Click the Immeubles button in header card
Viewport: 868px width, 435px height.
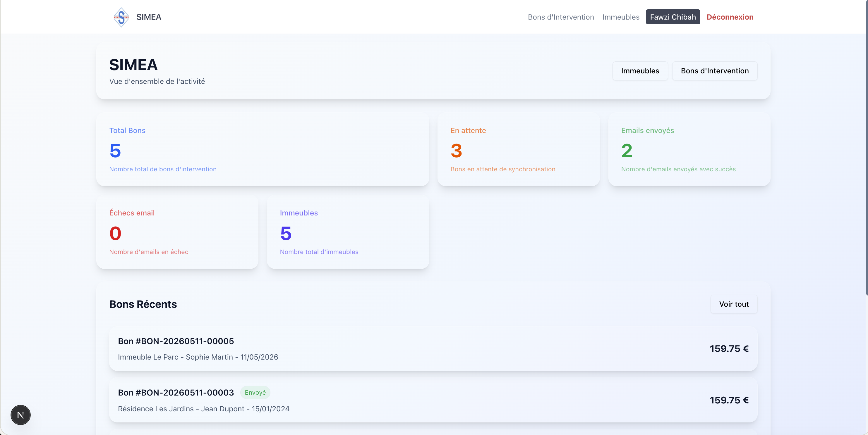640,71
